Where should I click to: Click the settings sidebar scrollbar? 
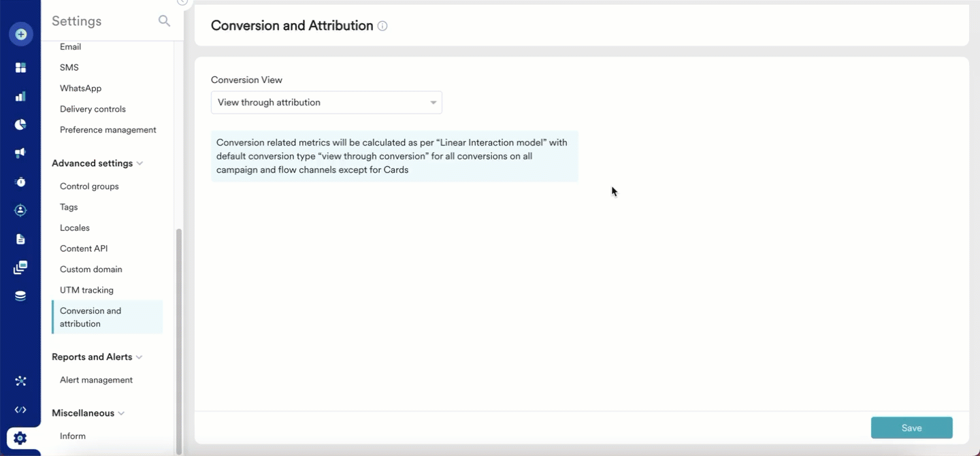(179, 340)
